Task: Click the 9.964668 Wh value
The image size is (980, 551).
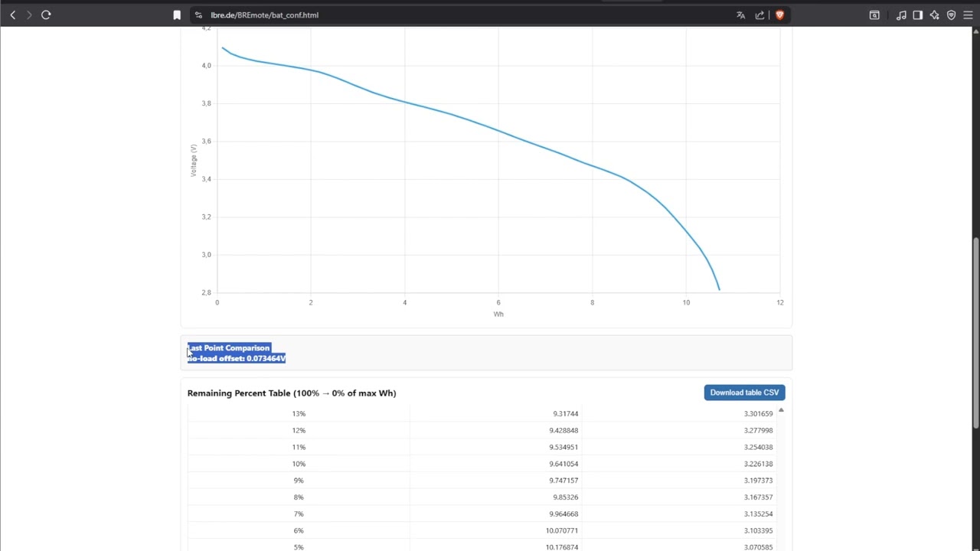Action: (x=563, y=514)
